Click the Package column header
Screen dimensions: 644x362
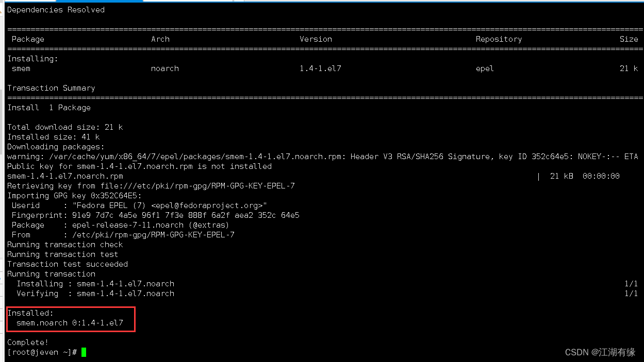28,39
